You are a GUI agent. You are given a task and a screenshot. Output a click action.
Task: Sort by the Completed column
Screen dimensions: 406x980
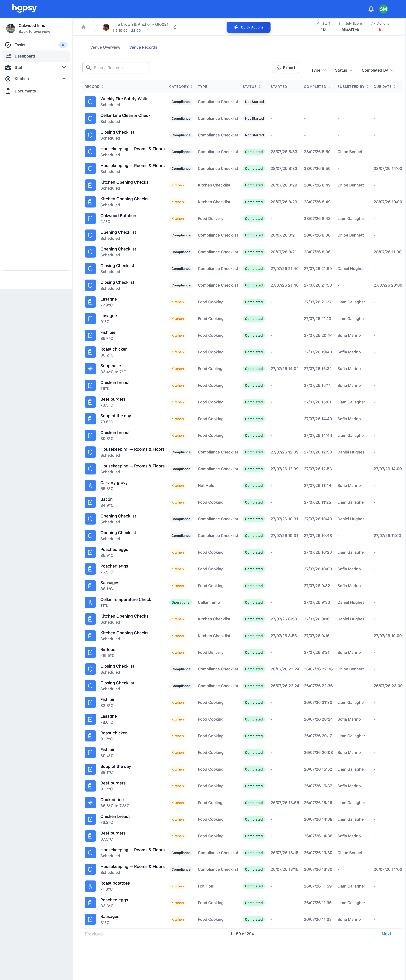(317, 87)
